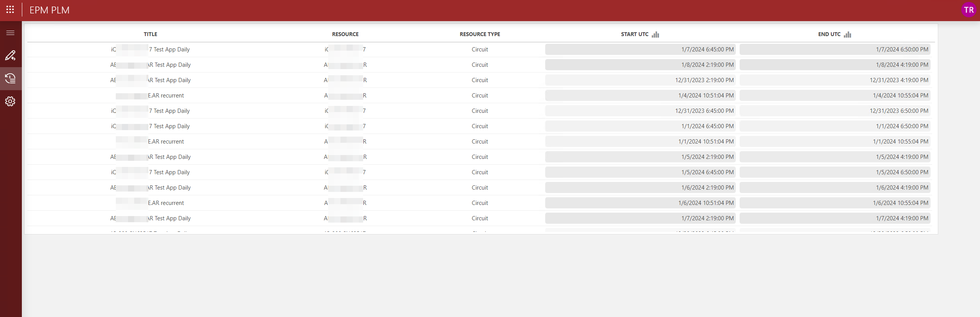Select end time 12/31/2023 4:19:00 PM
This screenshot has width=980, height=317.
pyautogui.click(x=835, y=80)
